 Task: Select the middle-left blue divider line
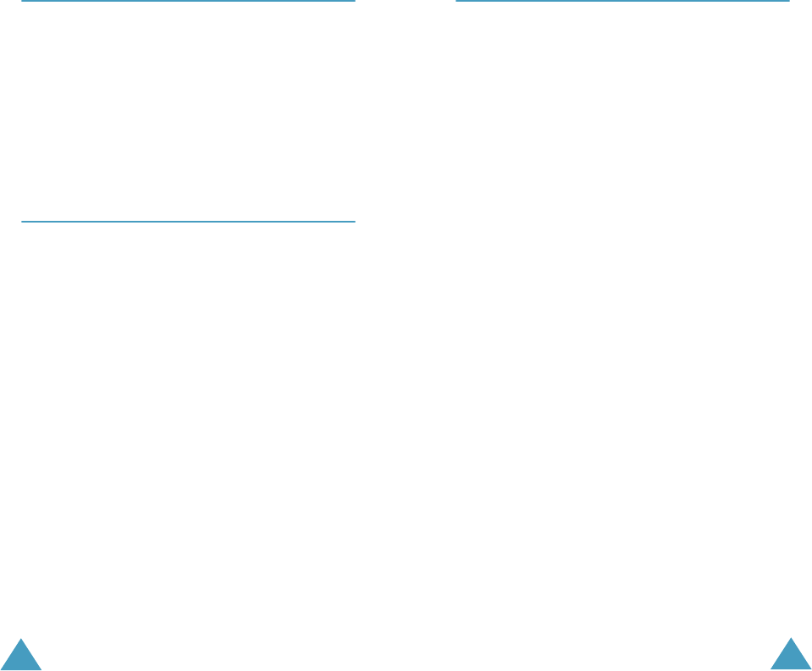click(188, 222)
